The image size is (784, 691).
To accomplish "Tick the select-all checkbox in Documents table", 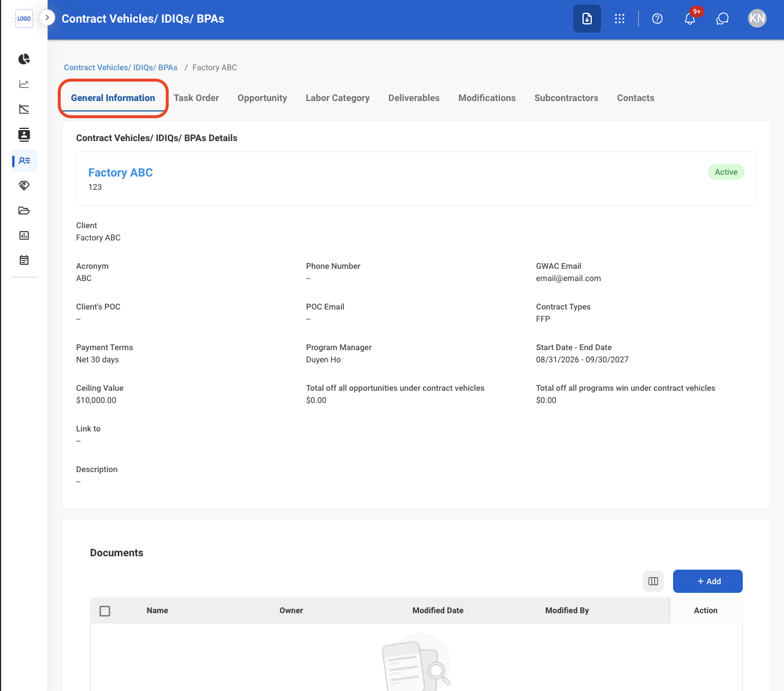I will pyautogui.click(x=105, y=611).
